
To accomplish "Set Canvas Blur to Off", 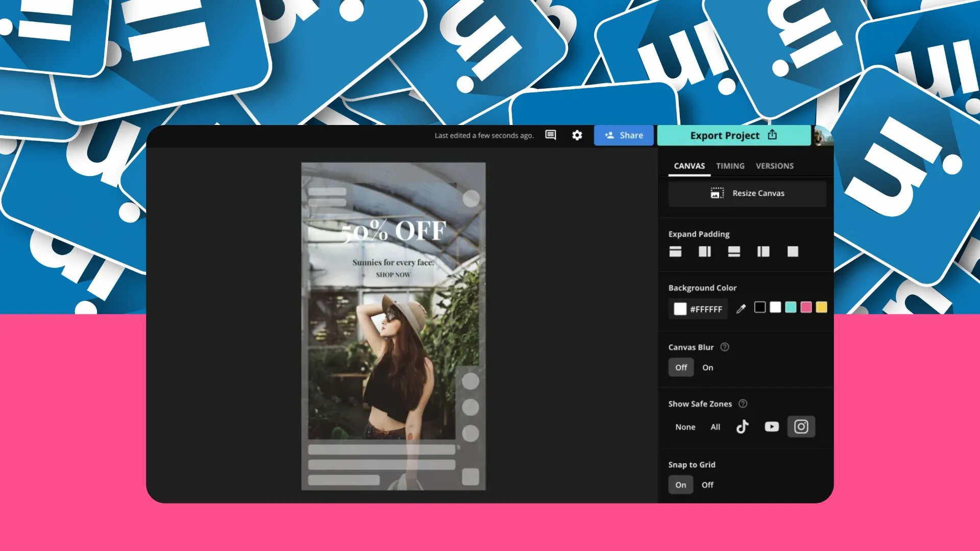I will coord(681,367).
